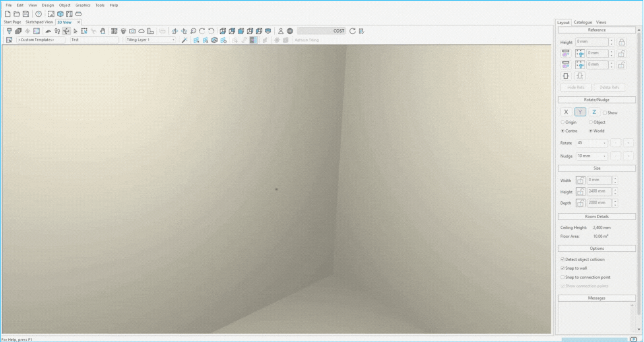Open the Tools menu

(100, 5)
